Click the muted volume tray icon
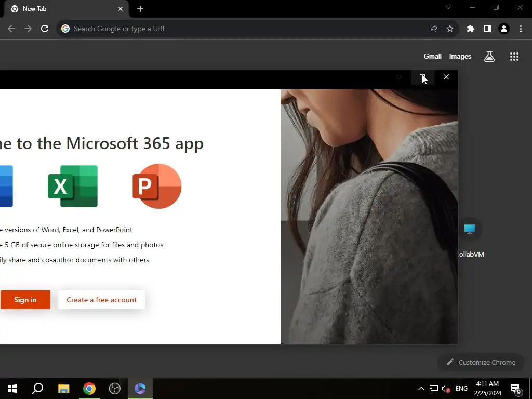This screenshot has width=532, height=399. coord(446,389)
